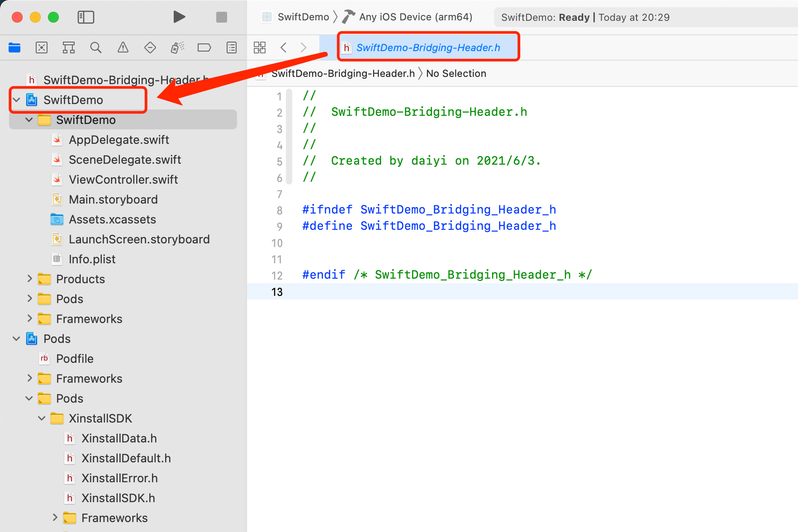Image resolution: width=798 pixels, height=532 pixels.
Task: Open ViewController.swift
Action: click(123, 180)
